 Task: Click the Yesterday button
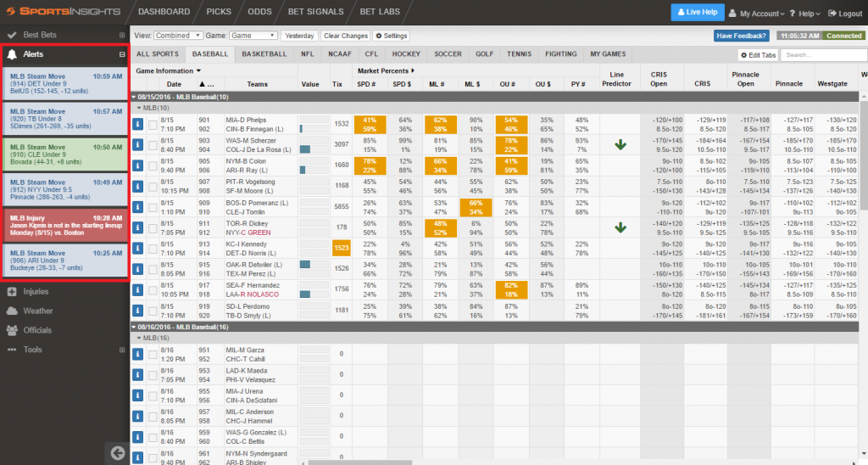(299, 36)
